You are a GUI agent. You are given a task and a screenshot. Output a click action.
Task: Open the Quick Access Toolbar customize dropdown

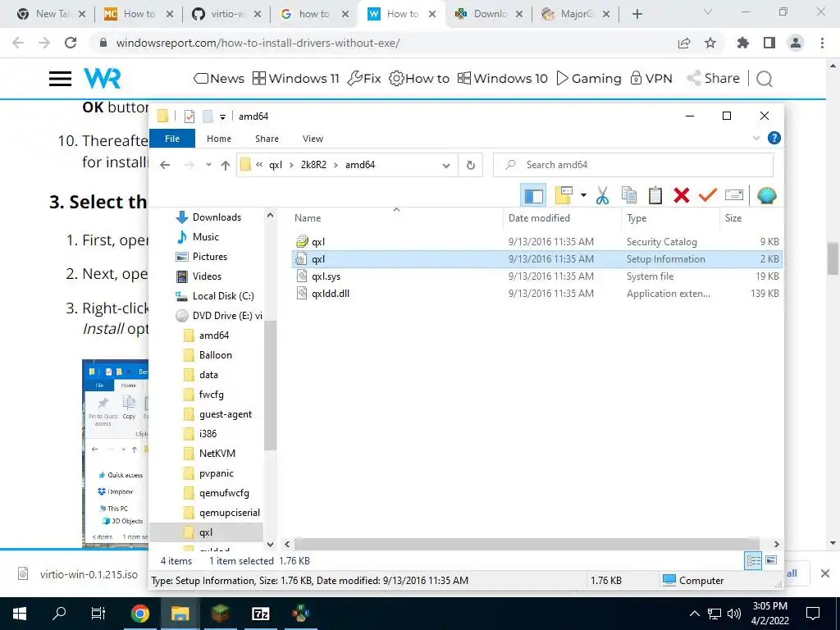[x=222, y=116]
